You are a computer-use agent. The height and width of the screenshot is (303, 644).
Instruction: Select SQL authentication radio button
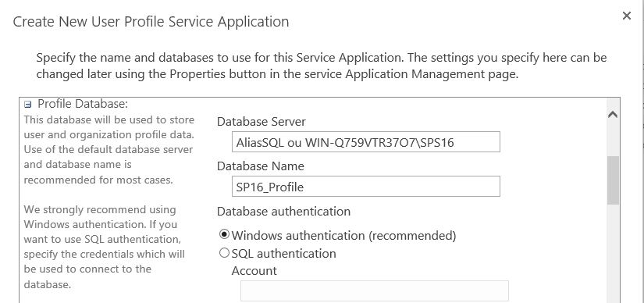tap(224, 253)
